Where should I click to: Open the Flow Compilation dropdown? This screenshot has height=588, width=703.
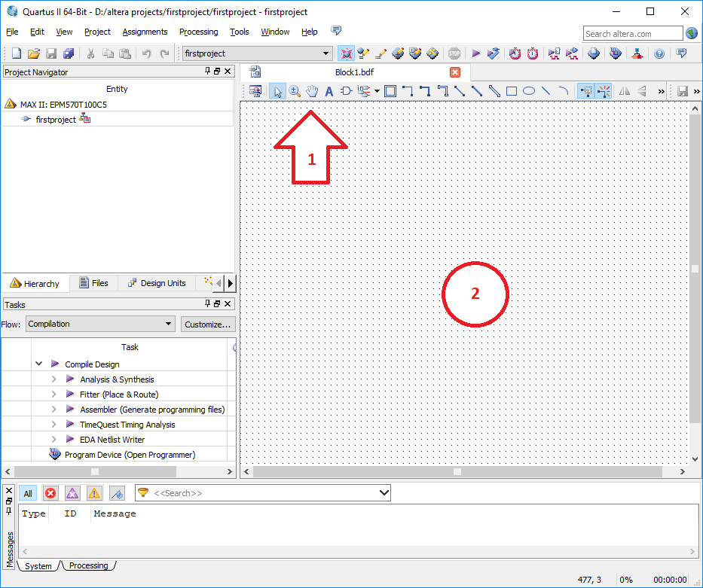[x=168, y=323]
